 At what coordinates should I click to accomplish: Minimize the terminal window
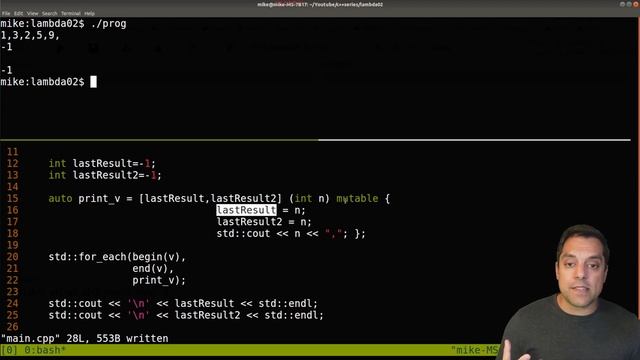(622, 4)
